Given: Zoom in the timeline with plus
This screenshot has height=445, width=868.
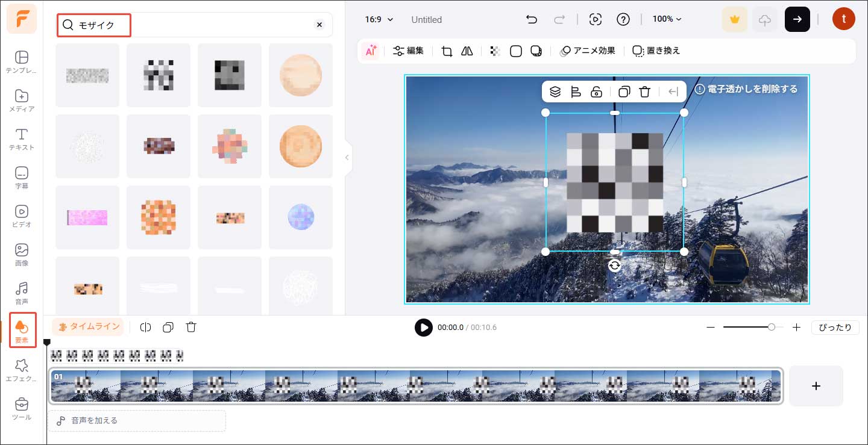Looking at the screenshot, I should pyautogui.click(x=796, y=328).
